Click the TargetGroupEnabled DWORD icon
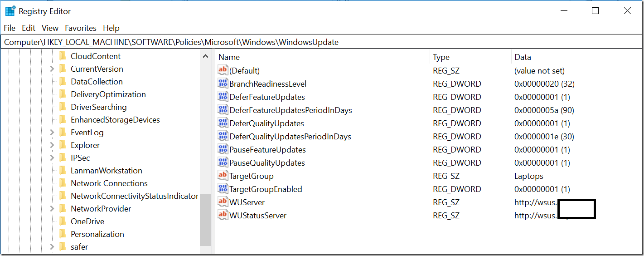The image size is (644, 256). coord(223,189)
